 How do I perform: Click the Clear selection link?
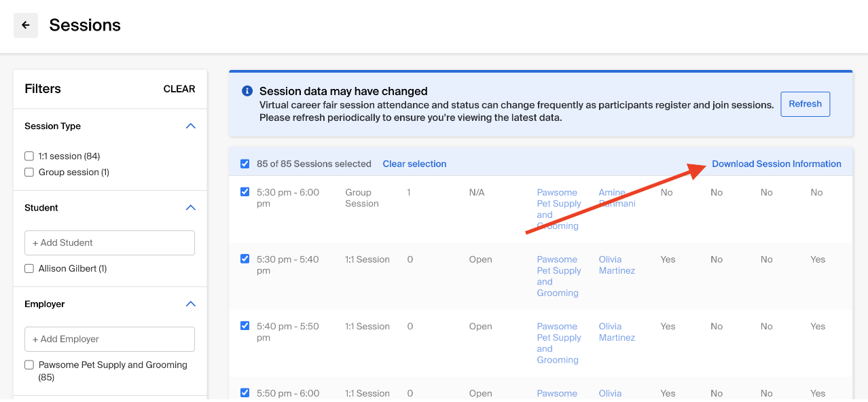[x=414, y=164]
